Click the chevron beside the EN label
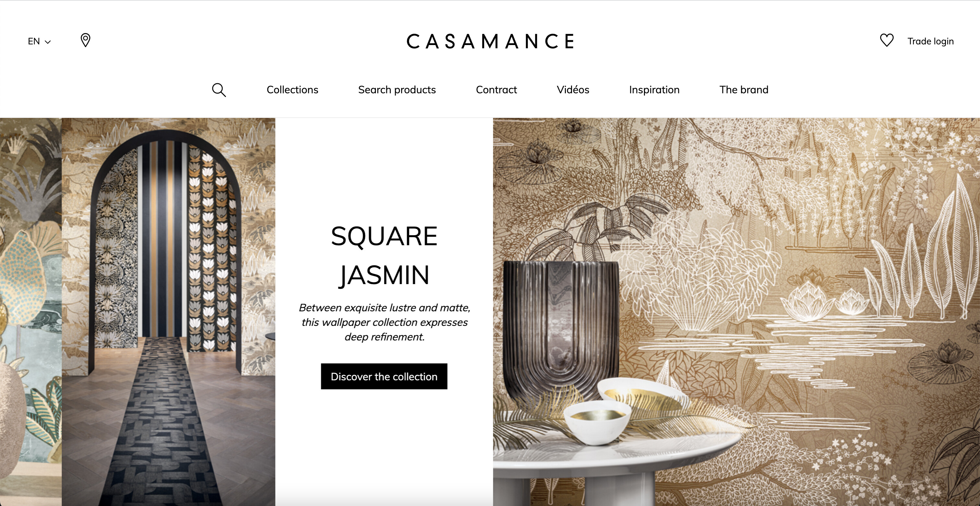The image size is (980, 506). point(48,42)
